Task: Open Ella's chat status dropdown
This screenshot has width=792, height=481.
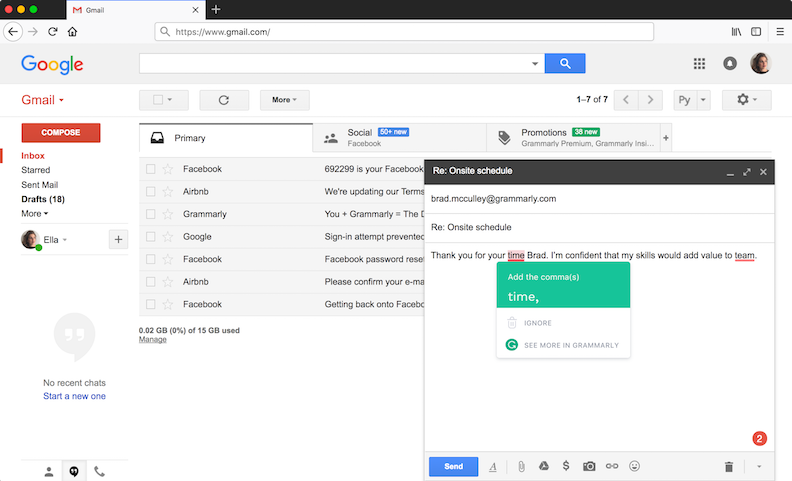Action: pyautogui.click(x=65, y=240)
